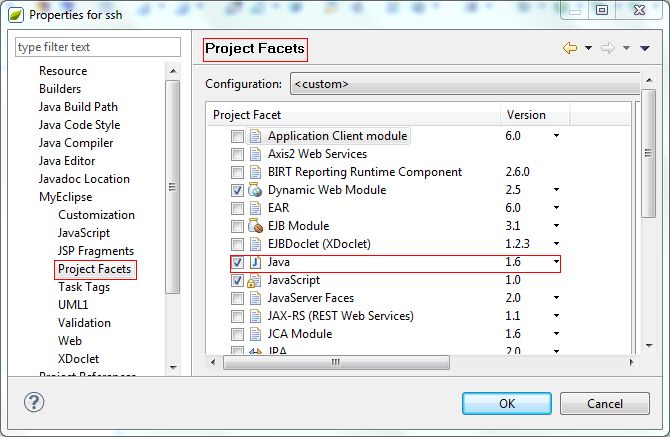
Task: Click the facets list horizontal scrollbar thumb
Action: coord(336,363)
